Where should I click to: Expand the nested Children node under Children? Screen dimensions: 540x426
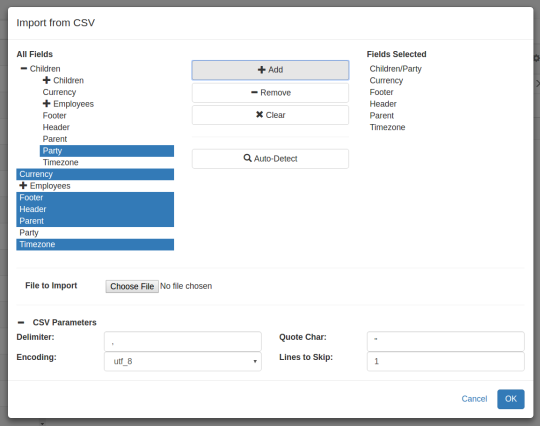tap(46, 80)
